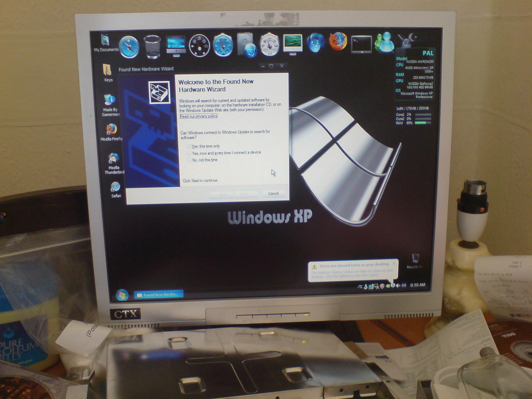The width and height of the screenshot is (532, 399).
Task: Click the green NVIDIA tray icon
Action: [388, 286]
